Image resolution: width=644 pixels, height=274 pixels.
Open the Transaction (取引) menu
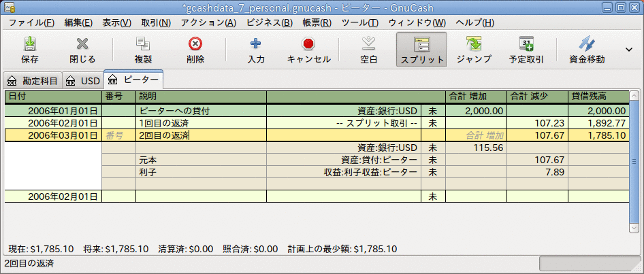(x=156, y=22)
